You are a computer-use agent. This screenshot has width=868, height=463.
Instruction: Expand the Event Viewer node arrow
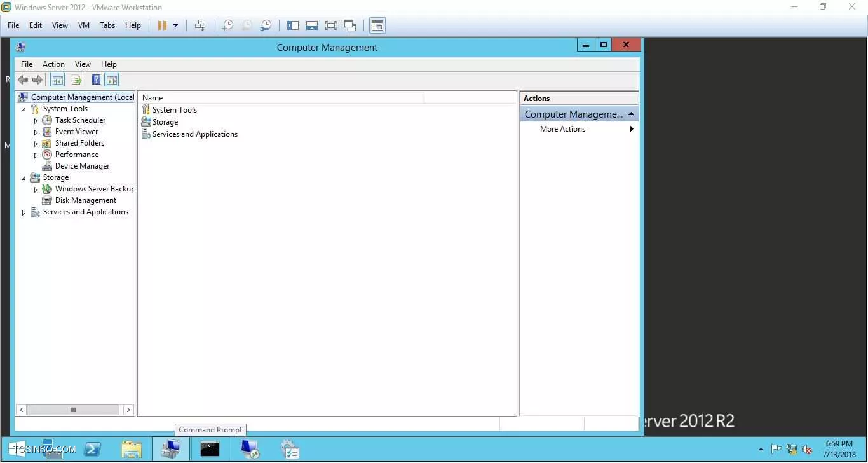(36, 132)
